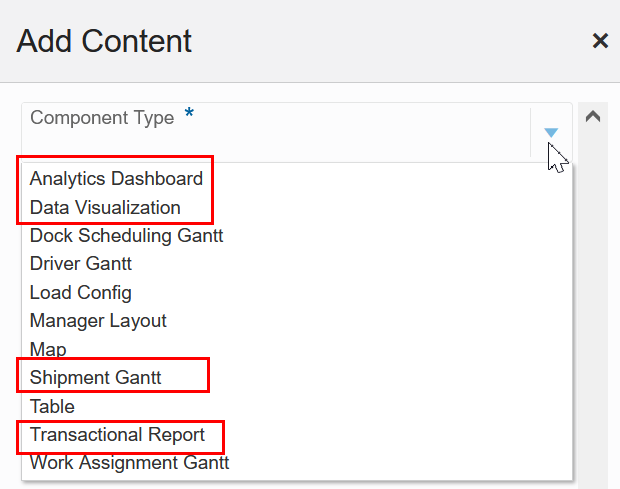
Task: Open the Component Type dropdown arrow
Action: click(x=551, y=132)
